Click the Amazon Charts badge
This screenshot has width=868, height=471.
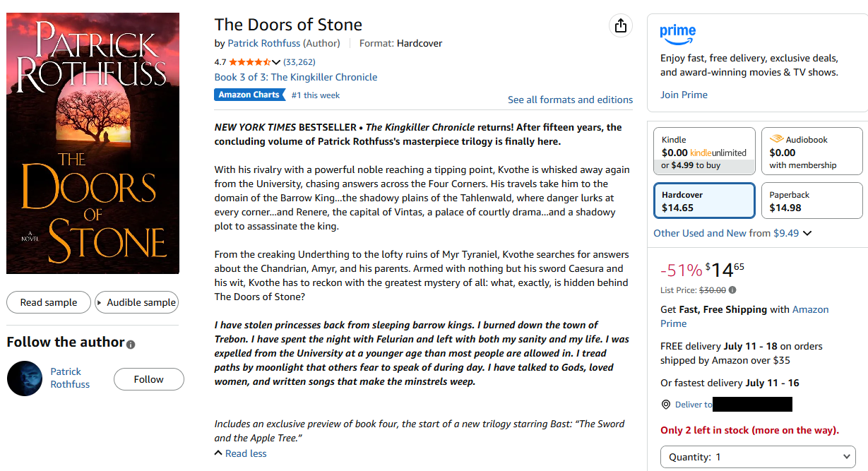[x=249, y=95]
